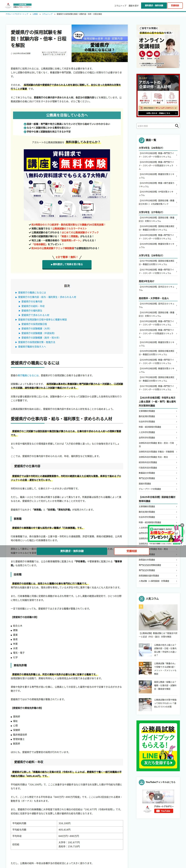This screenshot has height=868, width=186.
Task: Click the 640万円〜690万円 annual income cell
Action: (x=90, y=836)
